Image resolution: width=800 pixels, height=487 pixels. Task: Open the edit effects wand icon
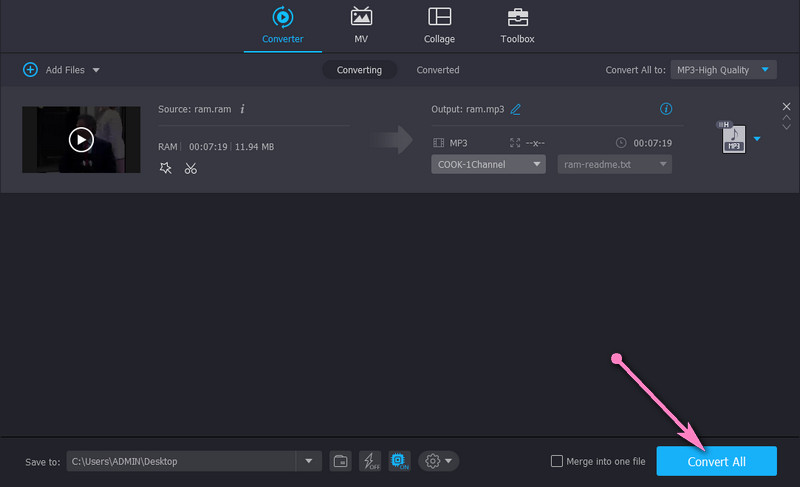click(x=166, y=168)
